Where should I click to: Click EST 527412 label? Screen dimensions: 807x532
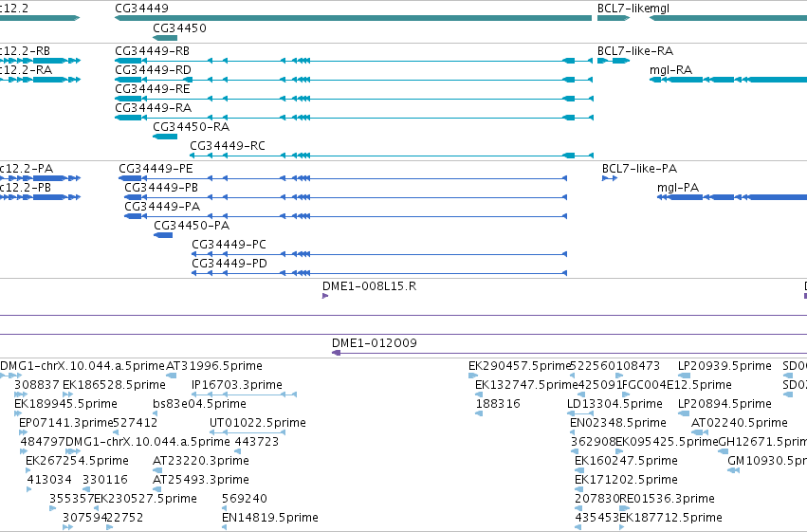point(136,423)
